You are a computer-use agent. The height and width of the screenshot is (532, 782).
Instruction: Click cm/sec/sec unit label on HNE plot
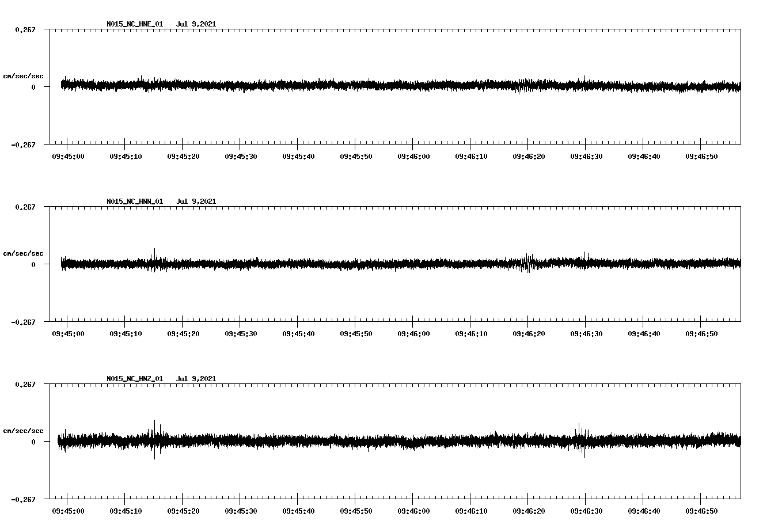[x=24, y=76]
